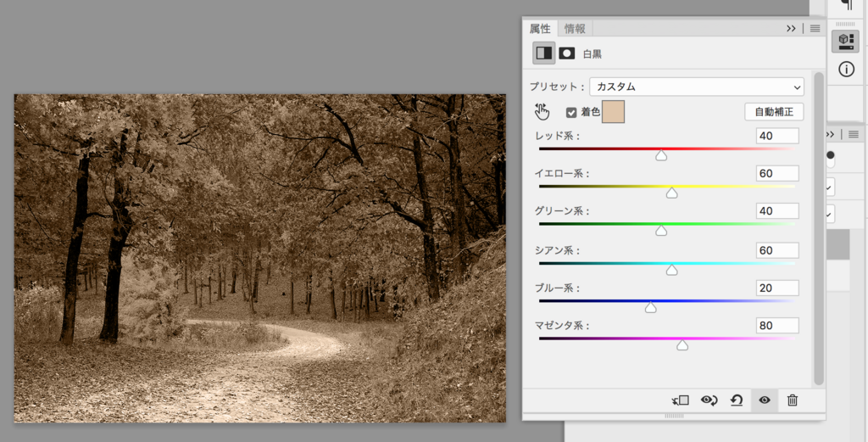This screenshot has width=868, height=442.
Task: Uncheck the 着色 tint checkbox
Action: (571, 112)
